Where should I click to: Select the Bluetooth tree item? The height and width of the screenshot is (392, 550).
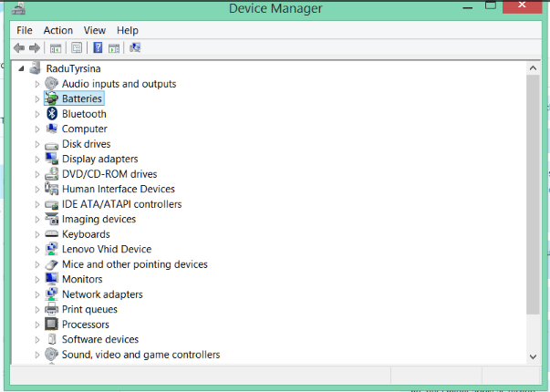(x=84, y=114)
